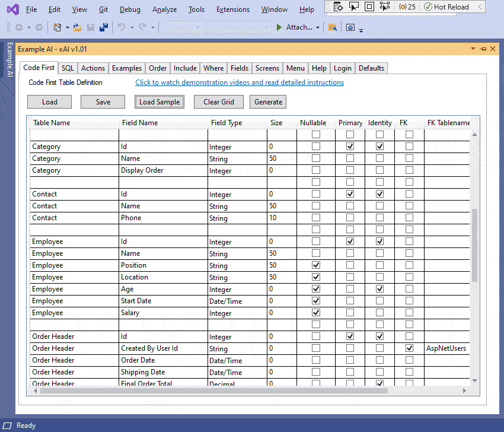Viewport: 504px width, 432px height.
Task: Switch to the SQL tab
Action: click(x=68, y=68)
